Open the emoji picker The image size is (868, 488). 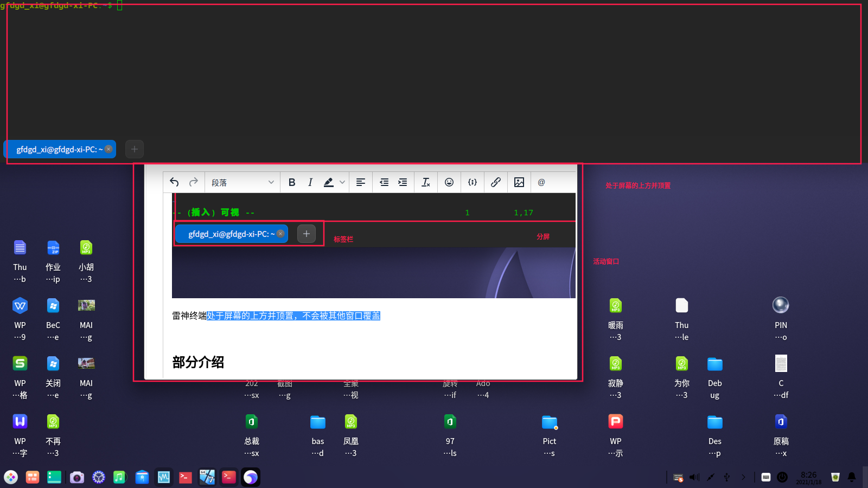pyautogui.click(x=449, y=182)
